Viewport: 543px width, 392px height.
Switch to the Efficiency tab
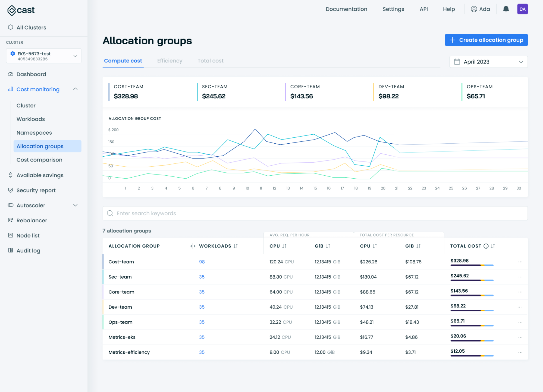pyautogui.click(x=170, y=61)
